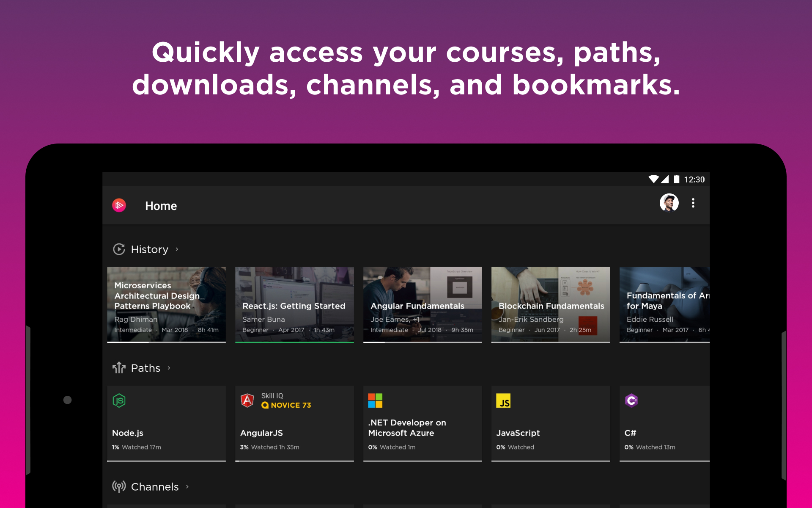Open Fundamentals of Arnold for Maya course

pyautogui.click(x=664, y=304)
